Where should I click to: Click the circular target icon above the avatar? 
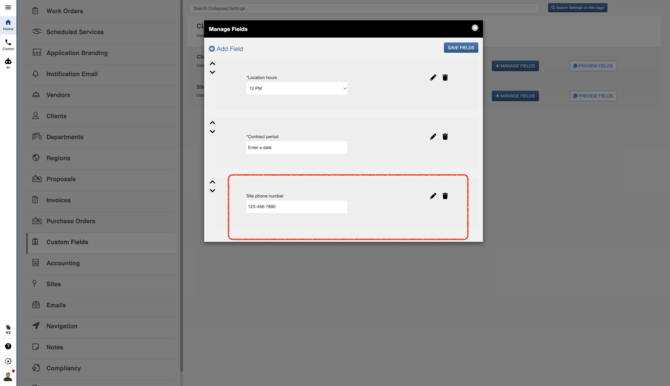8,361
